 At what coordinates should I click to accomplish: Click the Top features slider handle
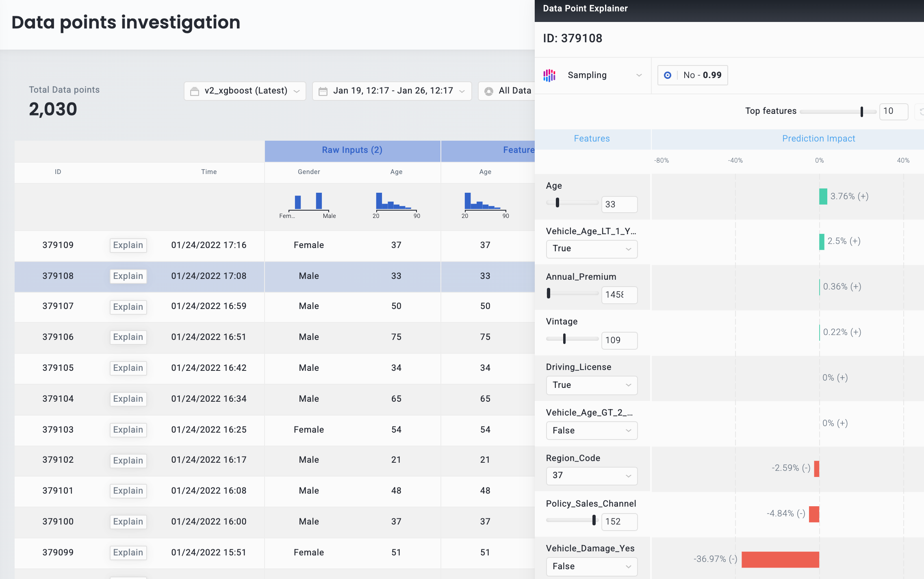(861, 111)
